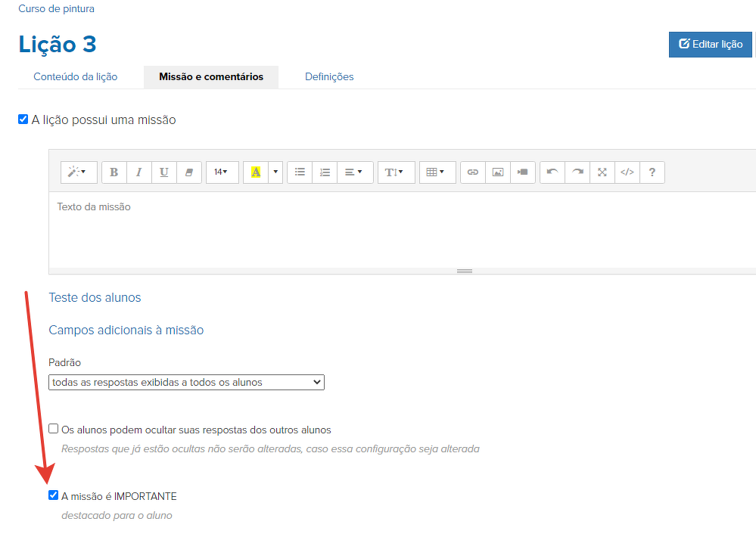Viewport: 756px width, 540px height.
Task: Click the underline formatting icon
Action: (164, 172)
